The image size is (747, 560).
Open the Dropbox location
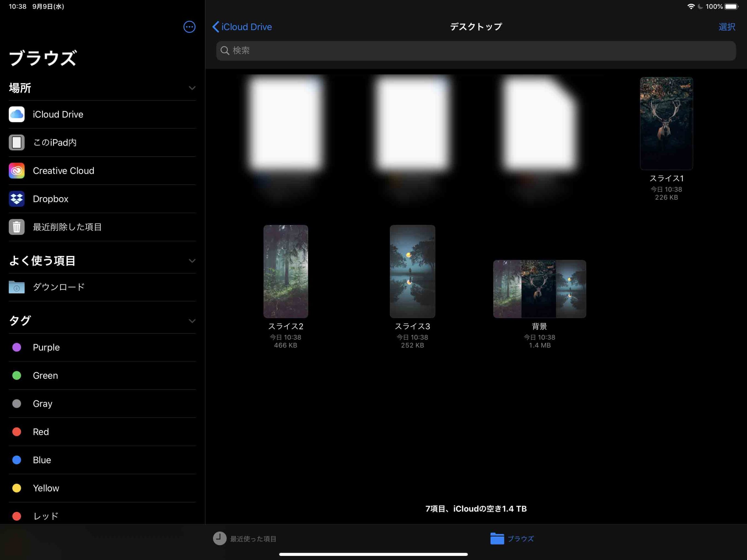[x=50, y=199]
